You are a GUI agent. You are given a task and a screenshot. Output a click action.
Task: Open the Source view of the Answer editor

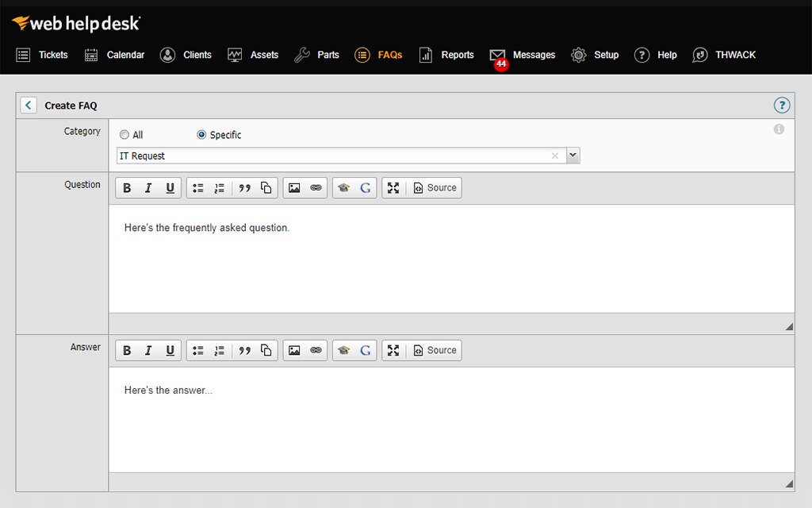click(x=435, y=350)
